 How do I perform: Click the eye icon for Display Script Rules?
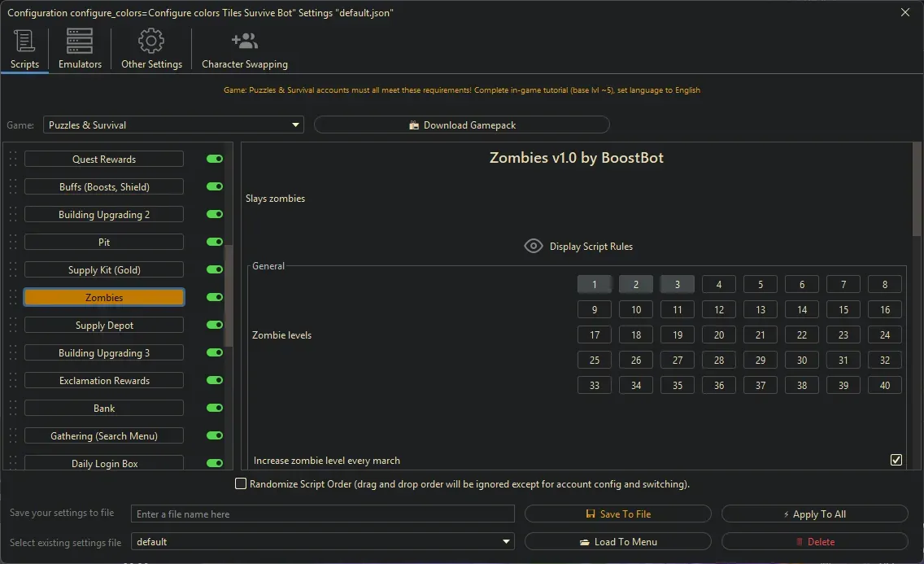[534, 246]
